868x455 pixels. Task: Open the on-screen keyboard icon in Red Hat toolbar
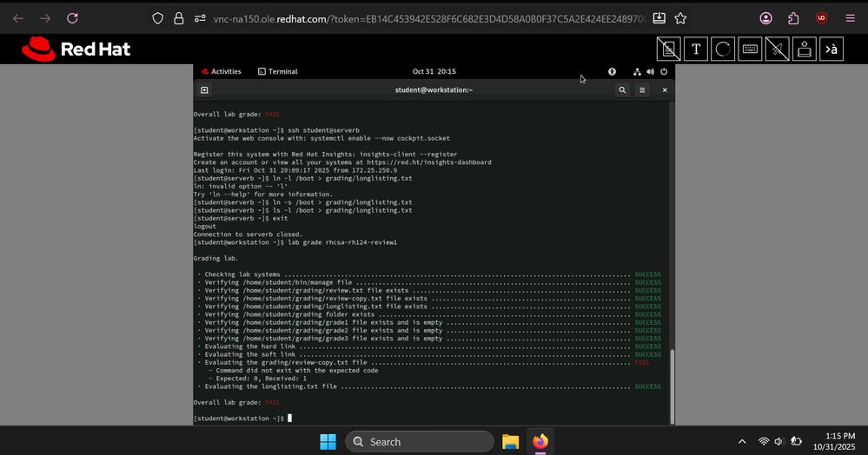pyautogui.click(x=750, y=49)
